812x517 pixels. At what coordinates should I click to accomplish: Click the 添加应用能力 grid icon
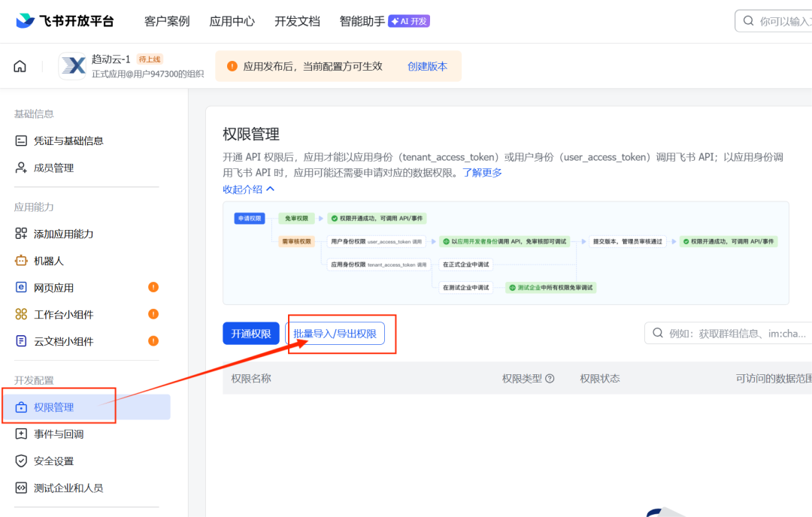point(21,234)
